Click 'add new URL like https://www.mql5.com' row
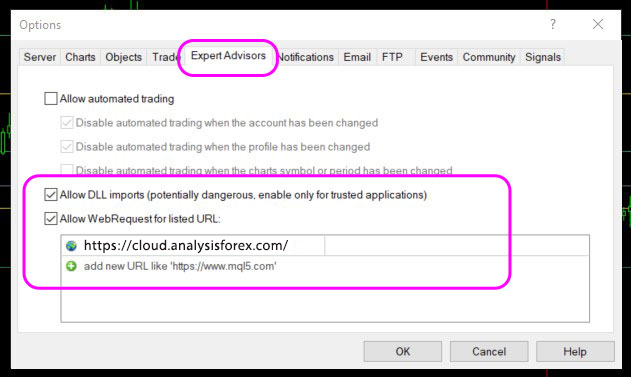The height and width of the screenshot is (377, 631). point(325,266)
